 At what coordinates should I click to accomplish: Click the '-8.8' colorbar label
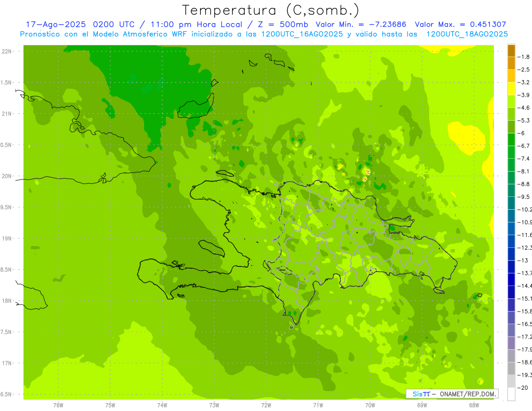click(x=524, y=184)
